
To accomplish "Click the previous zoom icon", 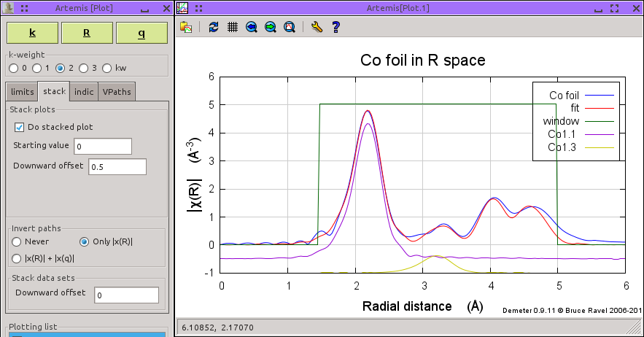I will point(252,27).
